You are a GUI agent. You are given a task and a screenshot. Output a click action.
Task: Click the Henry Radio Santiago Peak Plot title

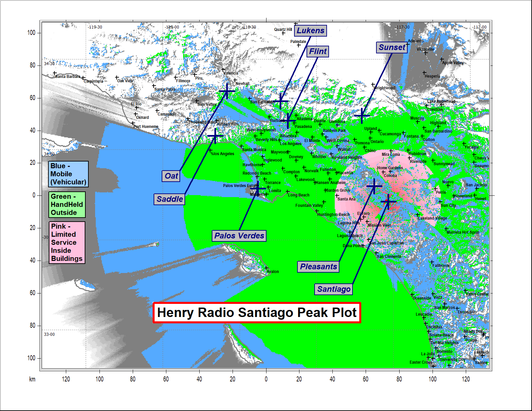click(x=257, y=313)
